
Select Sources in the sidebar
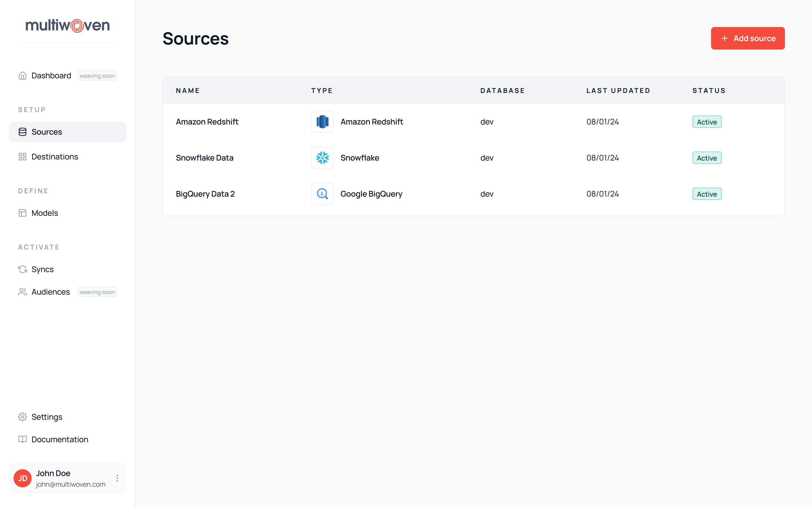pos(47,132)
